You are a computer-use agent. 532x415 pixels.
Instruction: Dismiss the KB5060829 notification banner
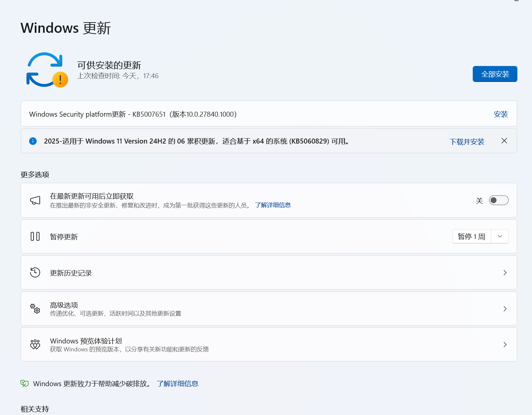[504, 141]
